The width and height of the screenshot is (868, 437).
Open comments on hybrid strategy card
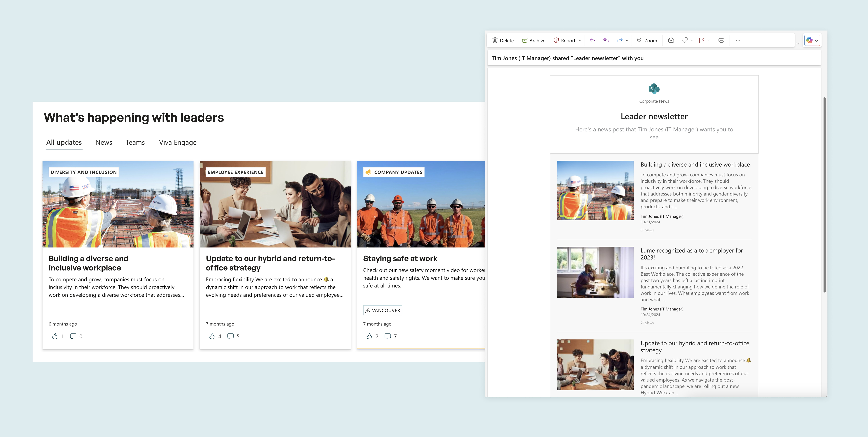(x=230, y=336)
